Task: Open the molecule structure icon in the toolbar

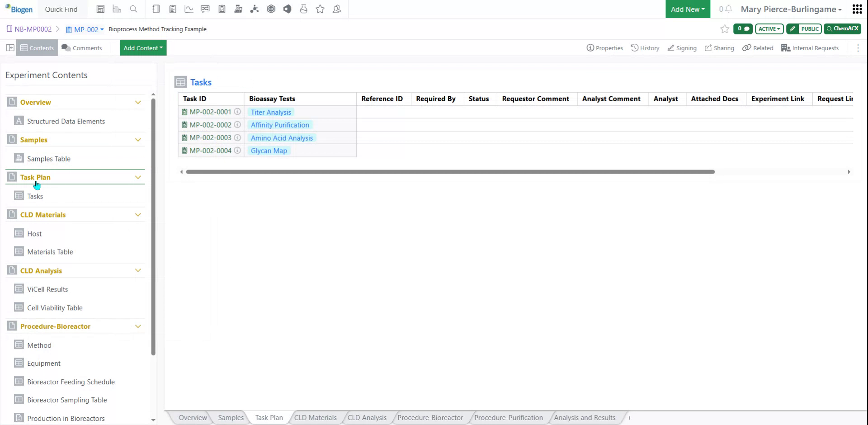Action: pos(255,9)
